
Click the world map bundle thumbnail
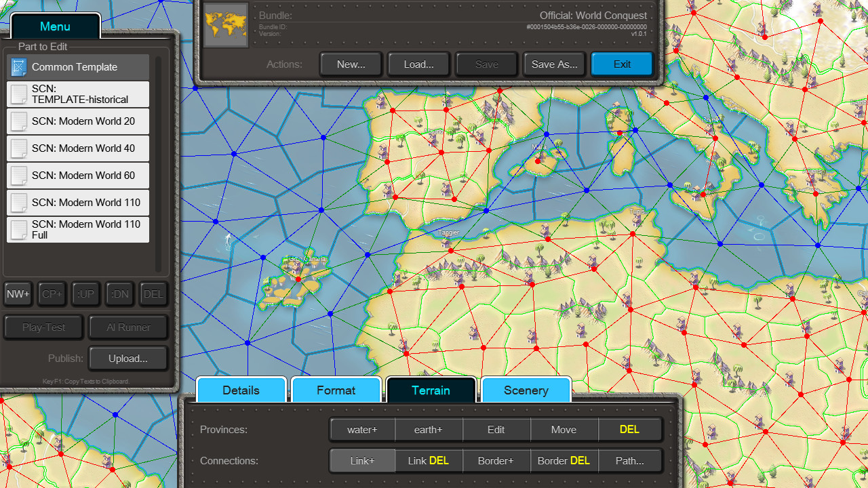tap(225, 25)
